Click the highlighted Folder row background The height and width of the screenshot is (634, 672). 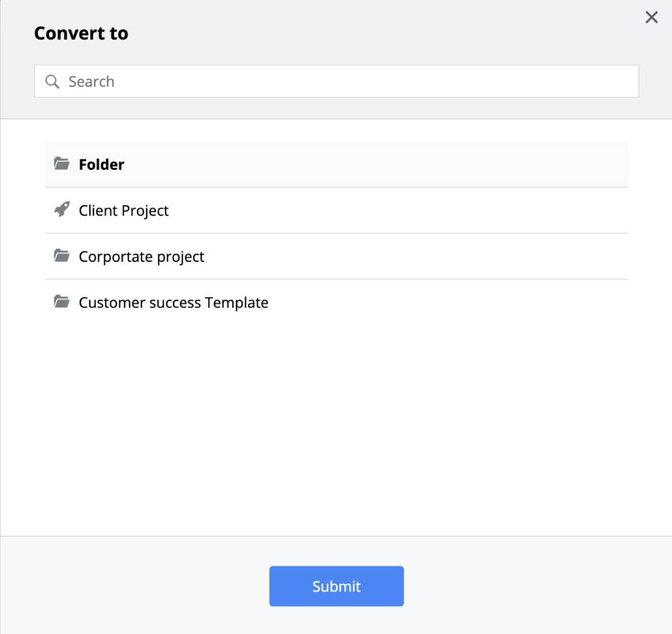(x=337, y=165)
